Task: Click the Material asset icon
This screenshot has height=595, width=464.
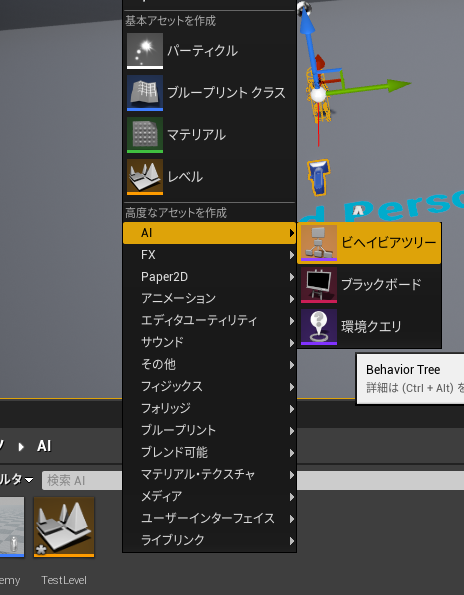Action: (145, 135)
